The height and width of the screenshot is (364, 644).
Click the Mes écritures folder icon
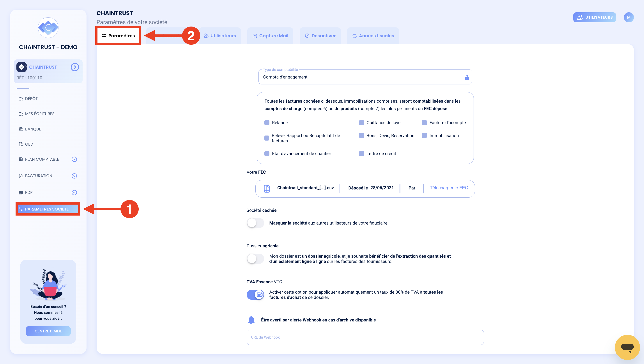click(21, 114)
